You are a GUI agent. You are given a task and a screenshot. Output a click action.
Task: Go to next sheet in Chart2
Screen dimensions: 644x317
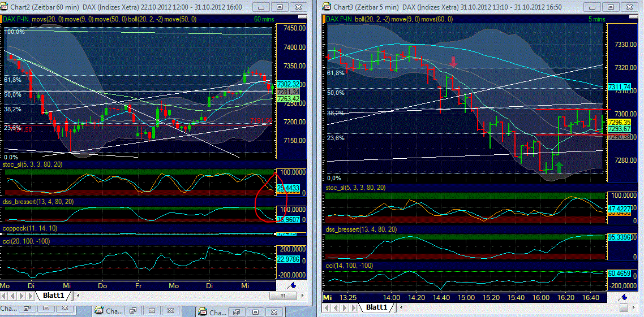20,296
